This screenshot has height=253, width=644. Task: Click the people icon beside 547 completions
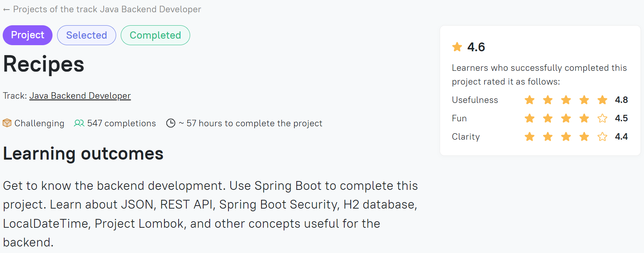(x=79, y=123)
